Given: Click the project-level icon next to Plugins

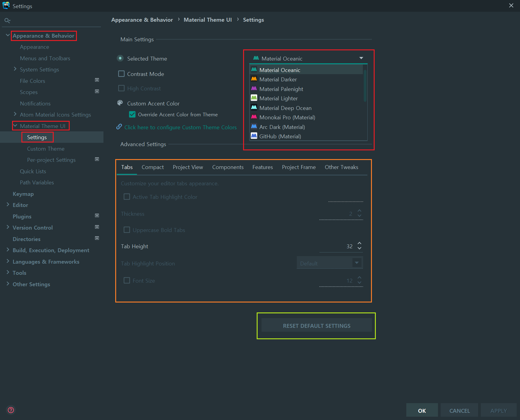Looking at the screenshot, I should click(x=97, y=216).
